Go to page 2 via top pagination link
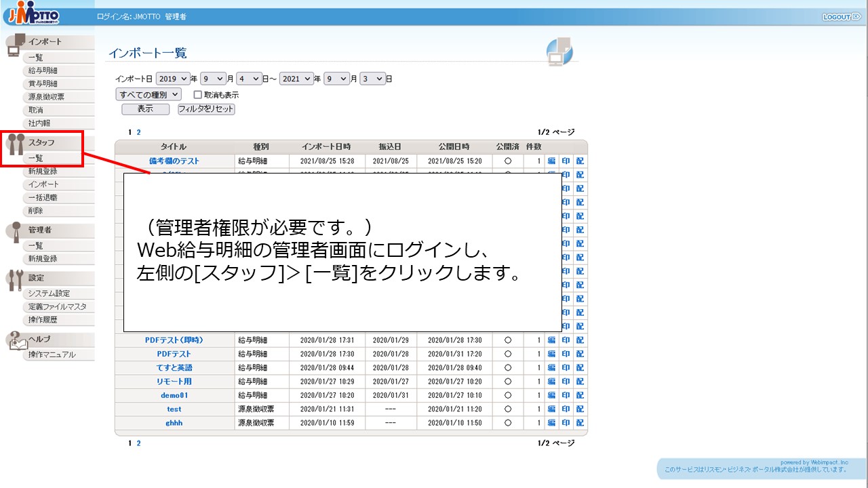 point(139,132)
